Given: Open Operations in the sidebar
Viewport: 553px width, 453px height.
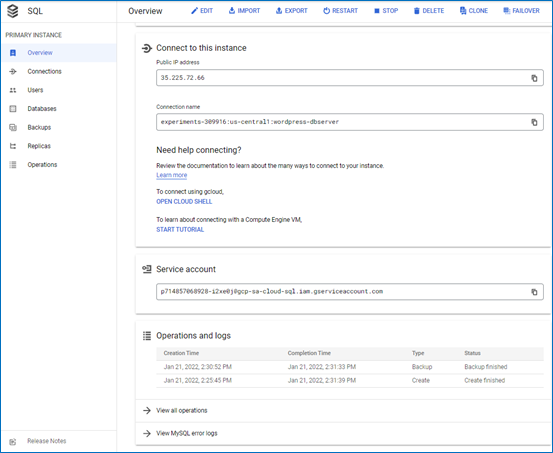Looking at the screenshot, I should pos(59,165).
